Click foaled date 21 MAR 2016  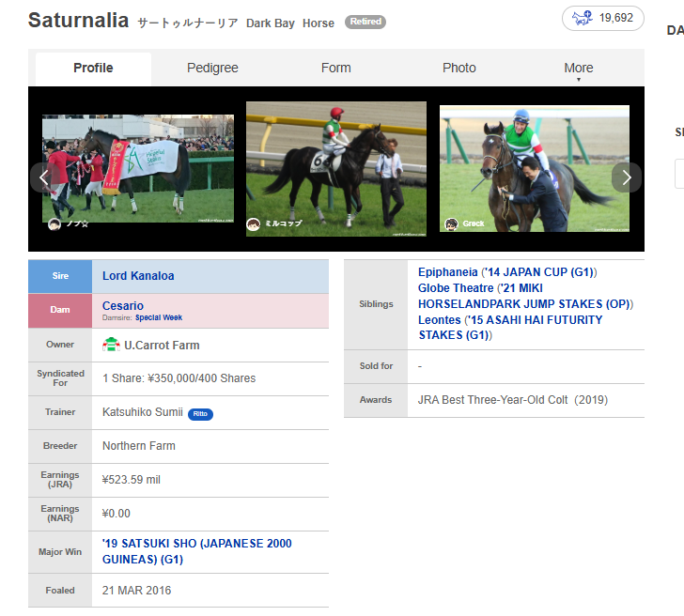(x=136, y=591)
